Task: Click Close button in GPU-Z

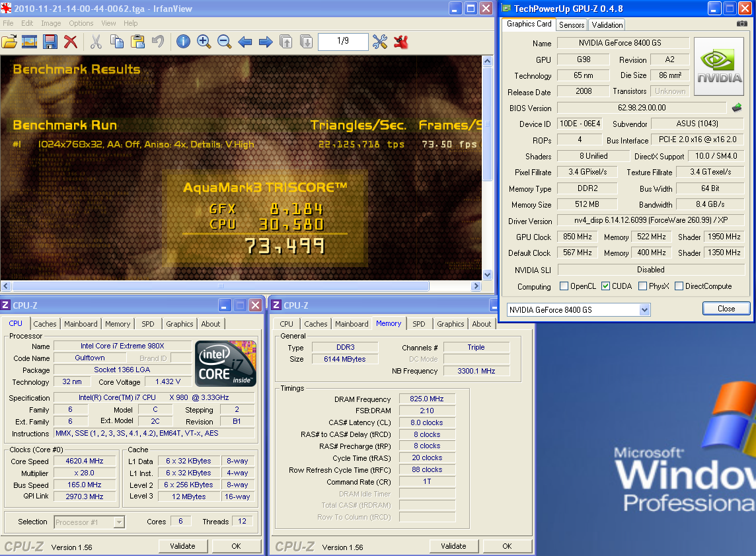Action: point(726,309)
